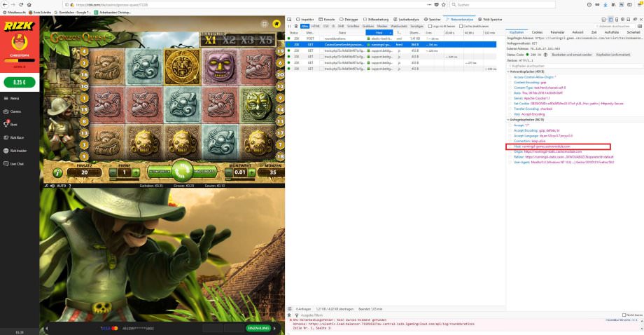644x335 pixels.
Task: Toggle the game sound speaker icon
Action: pyautogui.click(x=52, y=186)
